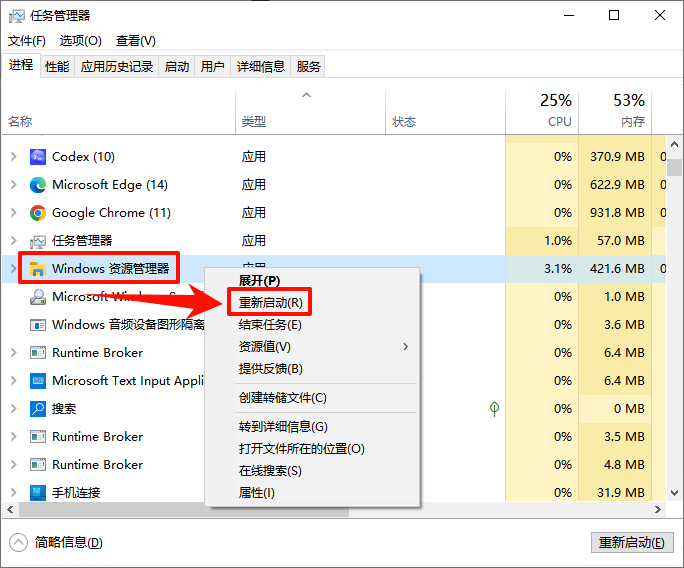The width and height of the screenshot is (684, 568).
Task: Choose 提供反馈(B) in context menu
Action: point(311,369)
